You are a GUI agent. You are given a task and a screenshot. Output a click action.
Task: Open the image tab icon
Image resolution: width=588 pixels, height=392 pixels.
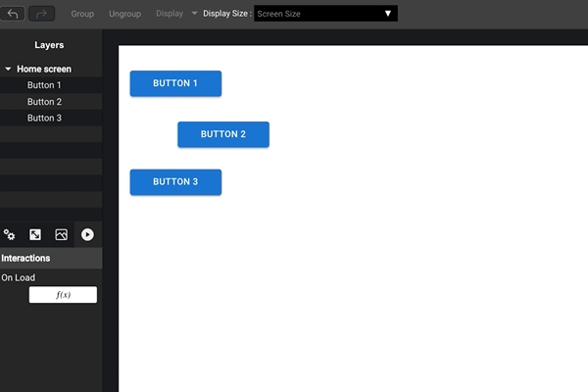pos(62,235)
